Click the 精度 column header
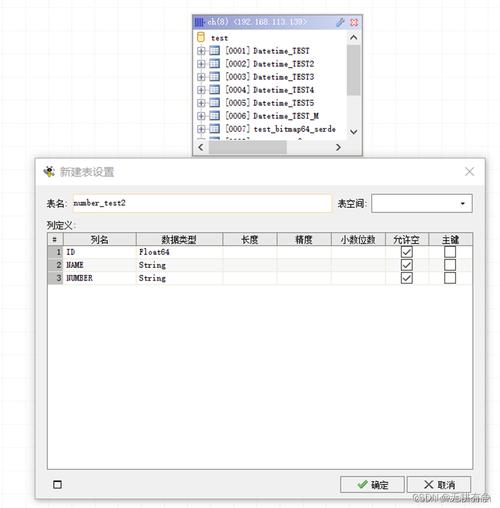This screenshot has width=500, height=508. pos(304,239)
